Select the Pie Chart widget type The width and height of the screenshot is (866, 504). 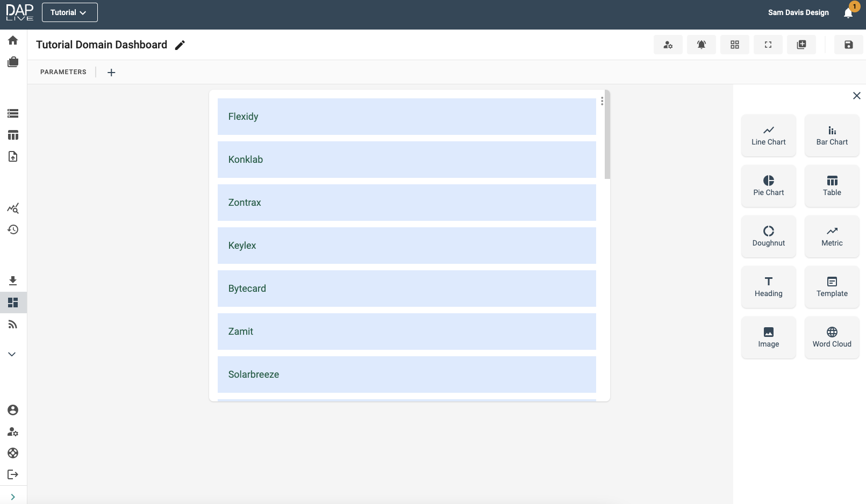pos(768,186)
